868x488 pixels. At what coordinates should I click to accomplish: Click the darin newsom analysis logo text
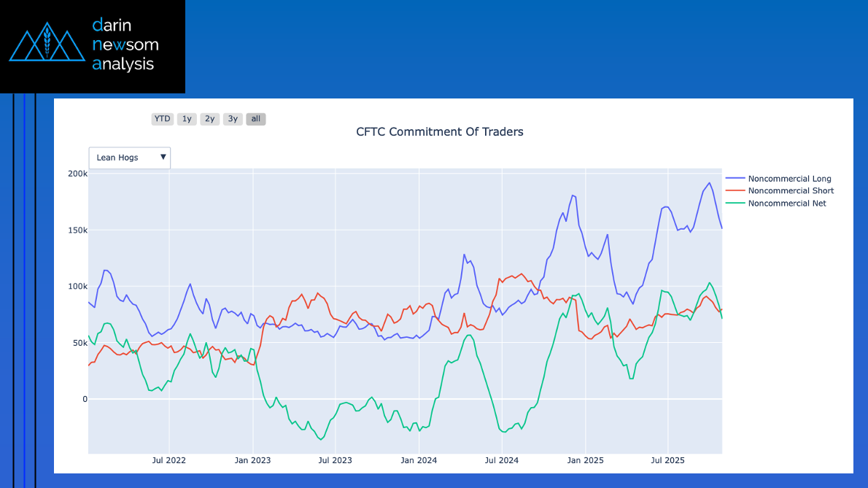pyautogui.click(x=125, y=44)
